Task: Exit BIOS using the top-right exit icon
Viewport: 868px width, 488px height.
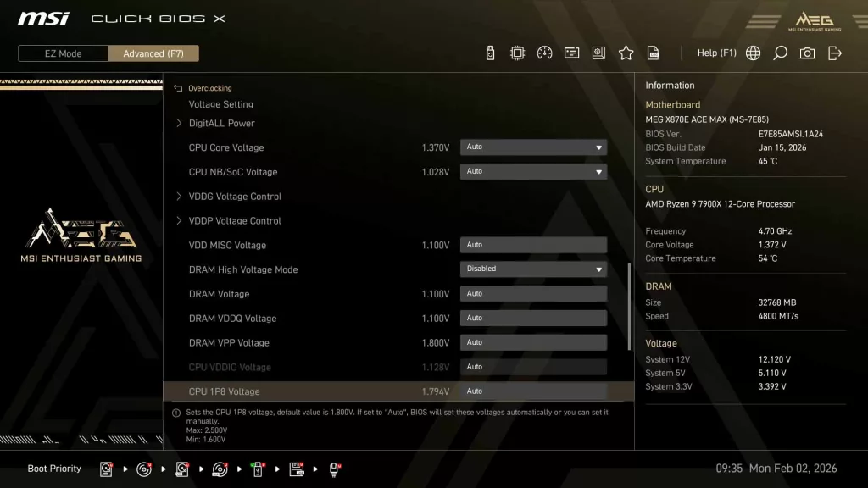Action: (x=834, y=53)
